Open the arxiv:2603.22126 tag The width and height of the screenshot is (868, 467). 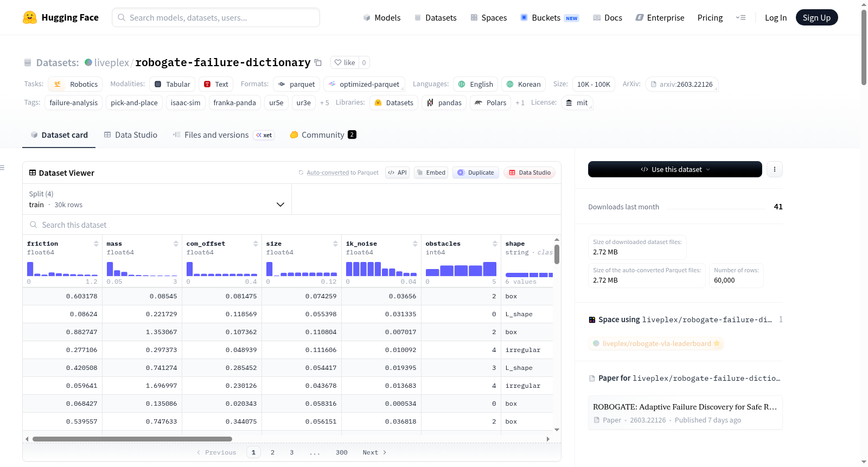[682, 84]
